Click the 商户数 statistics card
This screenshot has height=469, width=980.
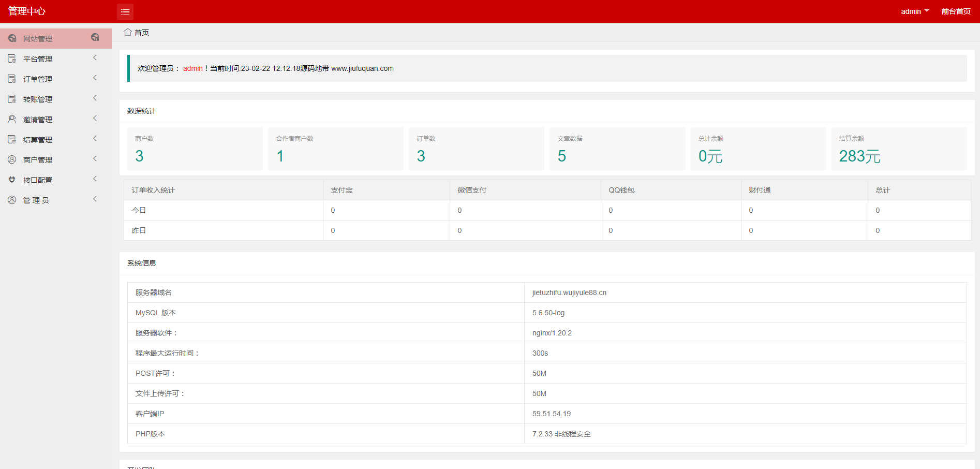click(x=195, y=149)
